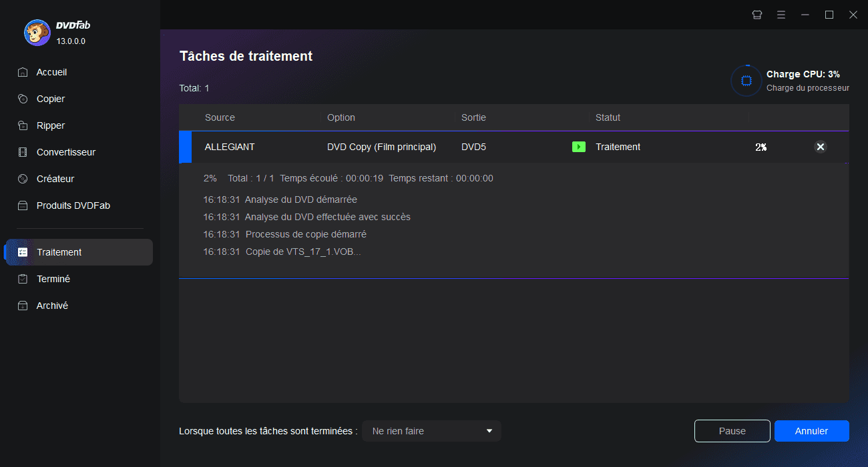
Task: Click the Archivé box icon
Action: (23, 306)
